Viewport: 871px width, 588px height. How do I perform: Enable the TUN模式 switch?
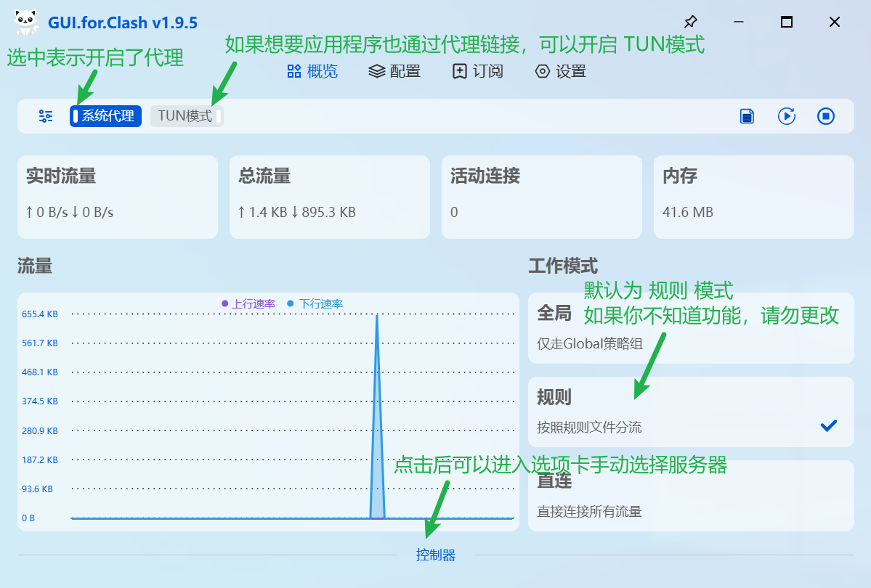click(187, 116)
